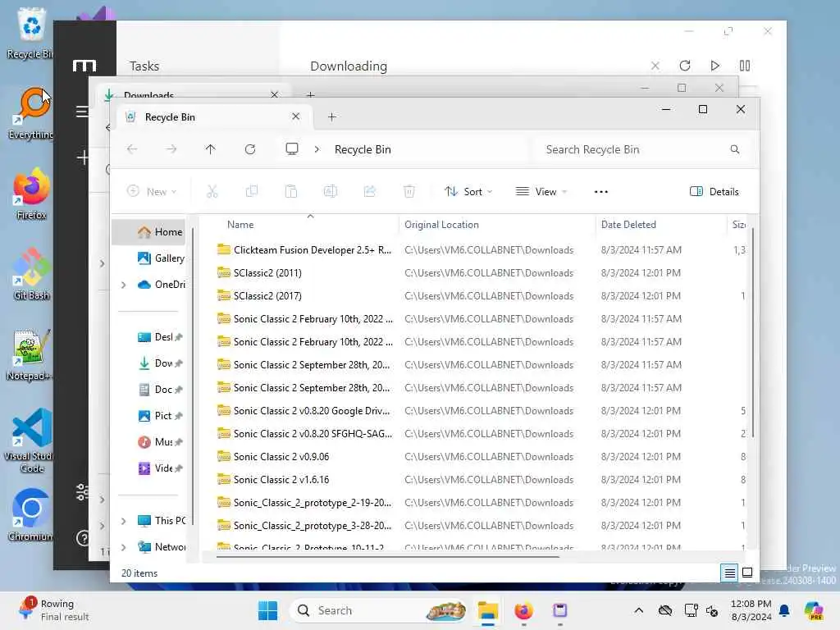This screenshot has height=630, width=840.
Task: Open Firefox from the taskbar
Action: click(523, 610)
